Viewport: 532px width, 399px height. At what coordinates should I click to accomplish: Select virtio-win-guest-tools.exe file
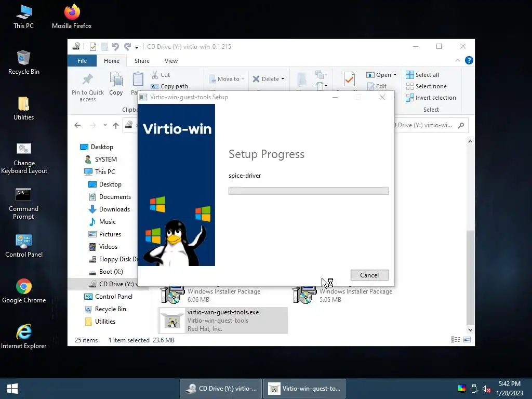pyautogui.click(x=223, y=320)
